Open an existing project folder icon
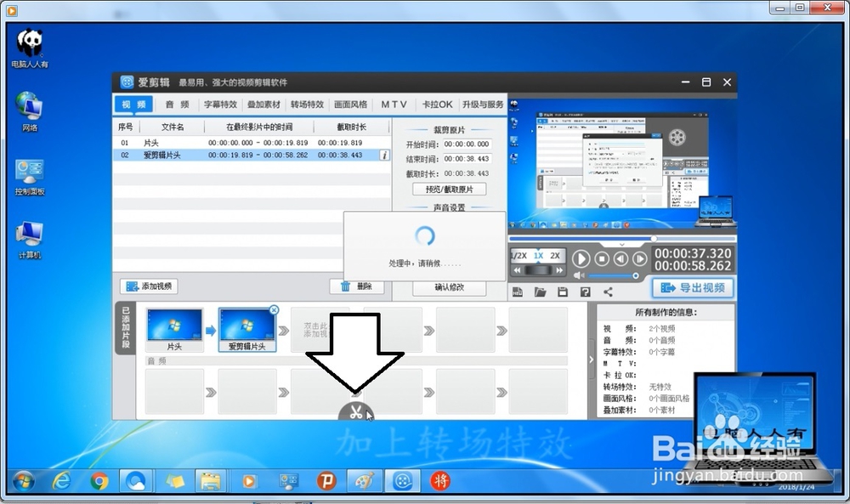The image size is (850, 504). [x=540, y=292]
